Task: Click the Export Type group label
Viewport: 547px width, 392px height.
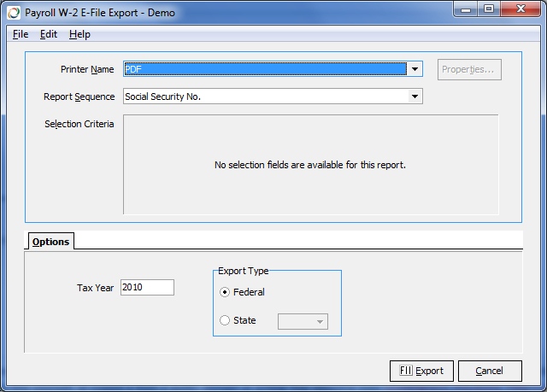Action: point(244,271)
